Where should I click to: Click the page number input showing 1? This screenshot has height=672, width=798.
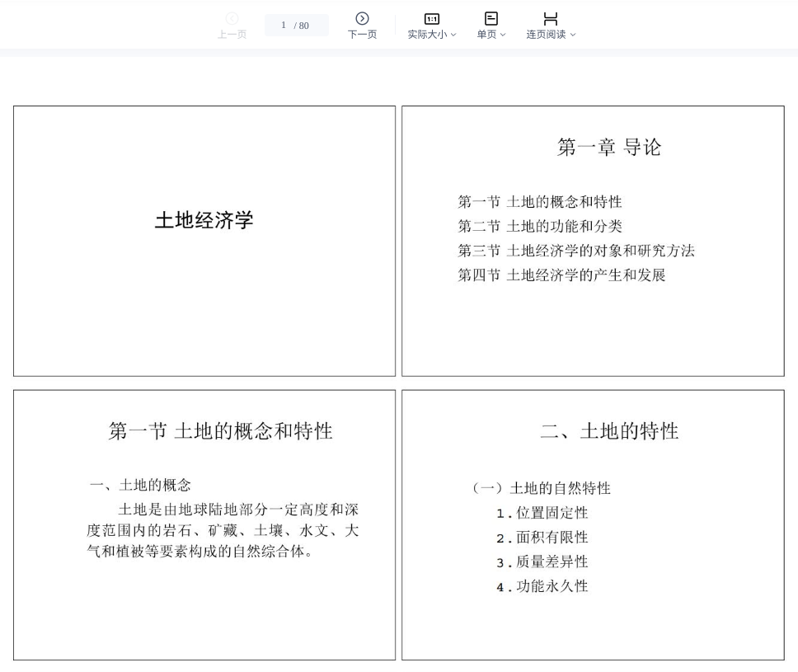click(284, 26)
